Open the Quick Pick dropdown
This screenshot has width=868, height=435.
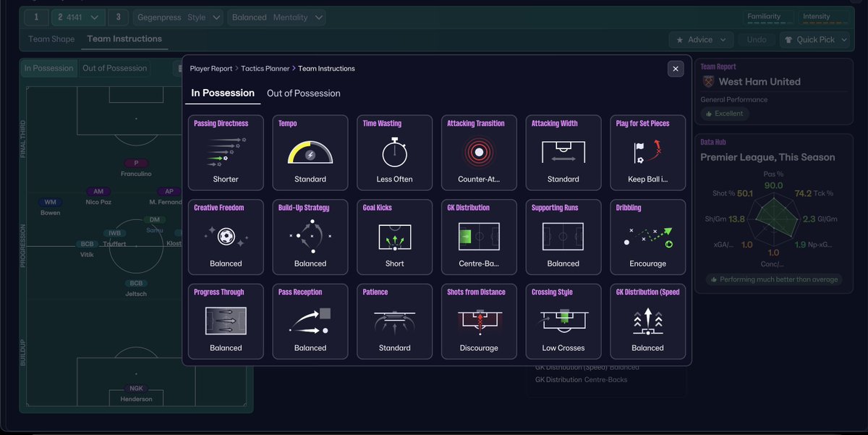[816, 40]
